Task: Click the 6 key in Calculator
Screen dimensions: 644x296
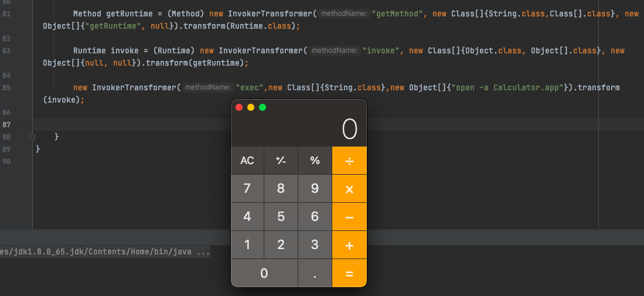Action: 315,217
